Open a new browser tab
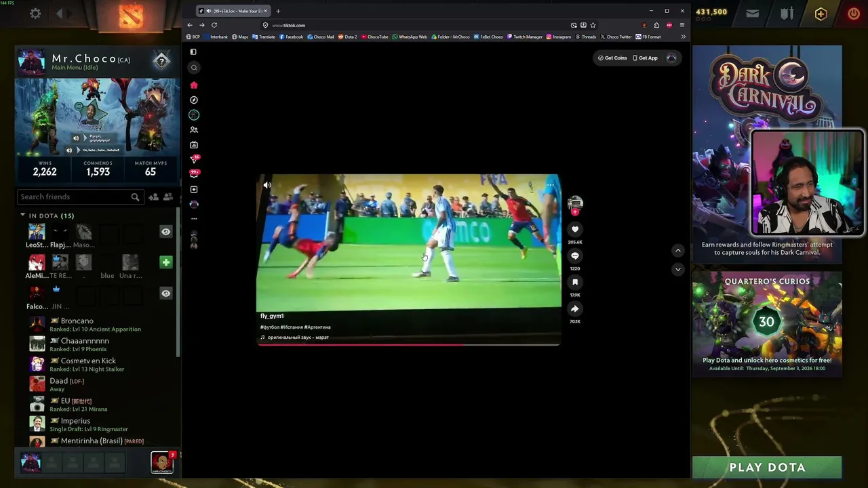 [278, 11]
